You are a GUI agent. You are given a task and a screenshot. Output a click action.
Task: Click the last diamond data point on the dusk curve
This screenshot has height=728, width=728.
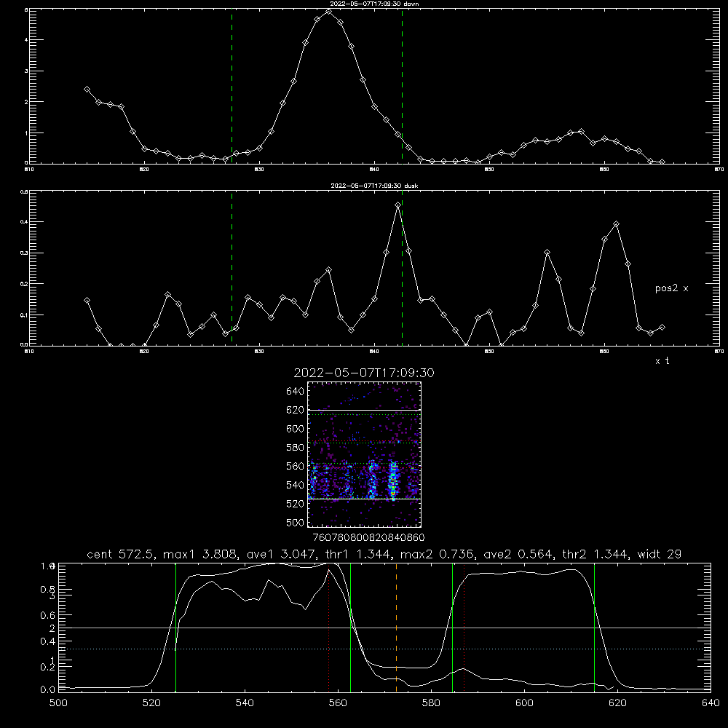pos(662,328)
